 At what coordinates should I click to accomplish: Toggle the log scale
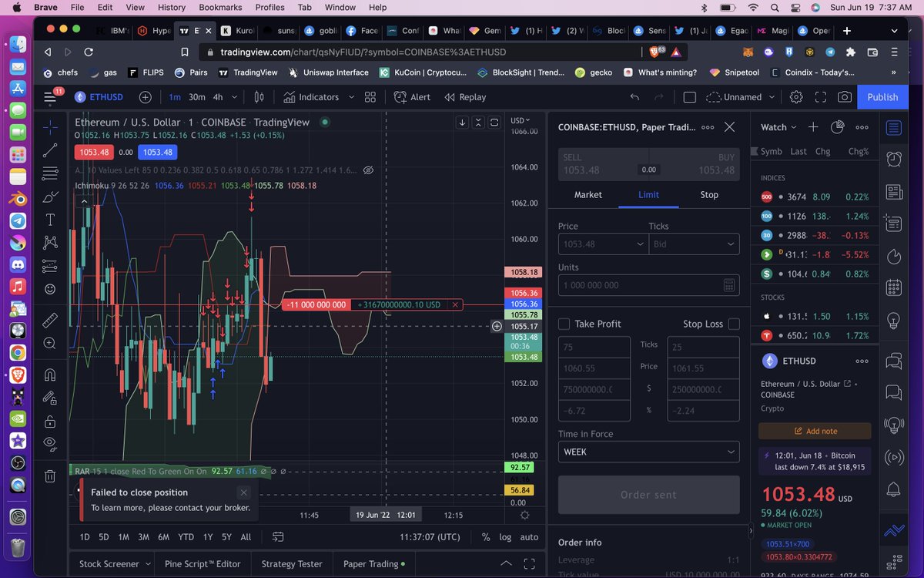click(x=505, y=537)
